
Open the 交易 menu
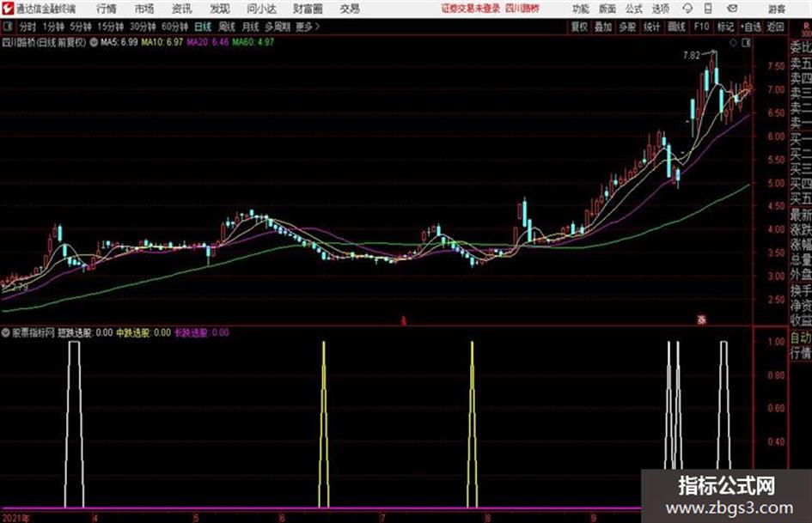[x=350, y=9]
